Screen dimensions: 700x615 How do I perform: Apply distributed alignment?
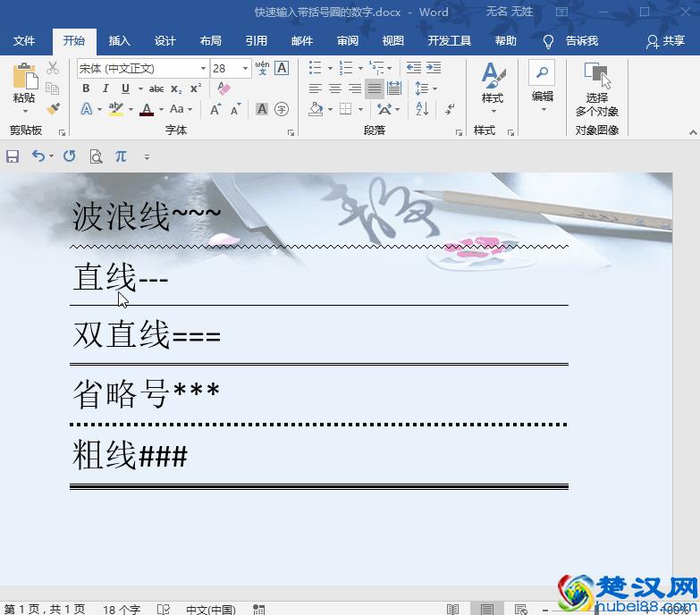tap(394, 88)
